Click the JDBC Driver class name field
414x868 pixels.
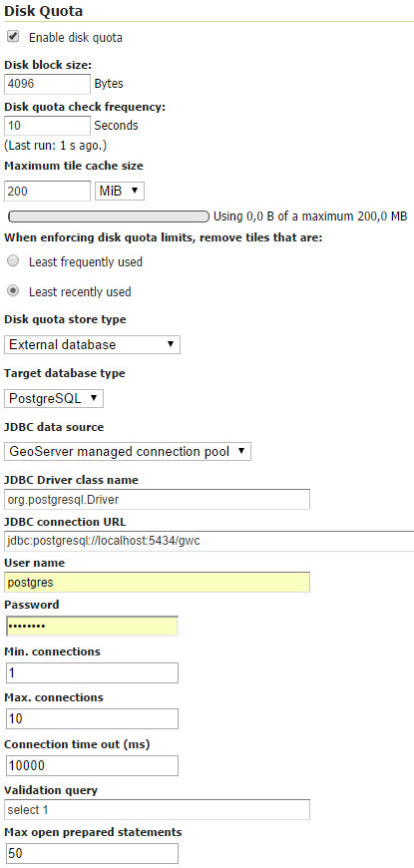(x=158, y=499)
